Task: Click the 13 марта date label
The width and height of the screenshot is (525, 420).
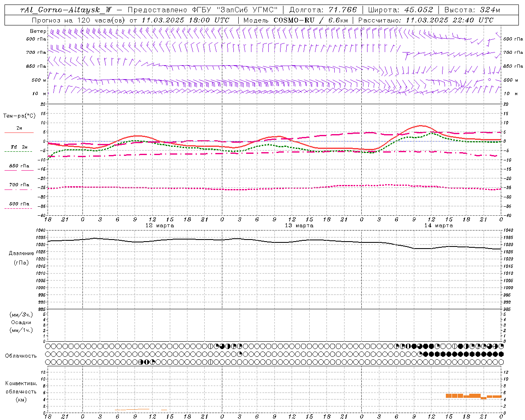Action: click(x=299, y=226)
